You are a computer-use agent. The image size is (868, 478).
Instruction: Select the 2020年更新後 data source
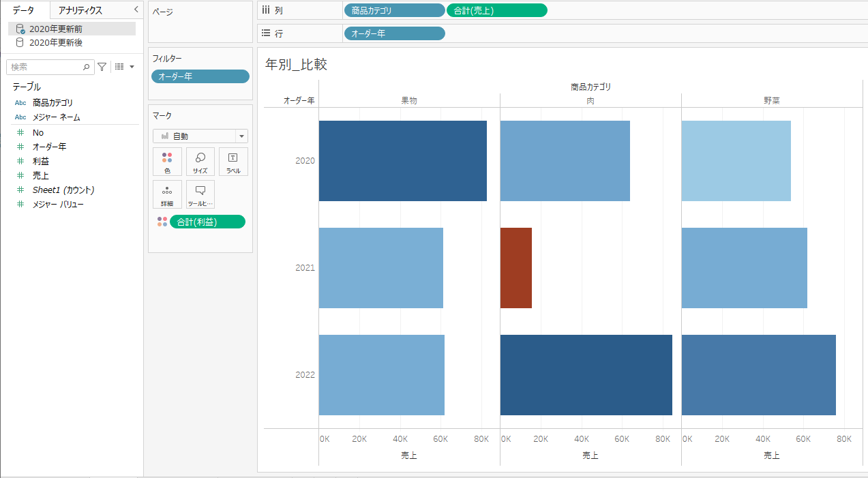pyautogui.click(x=55, y=42)
